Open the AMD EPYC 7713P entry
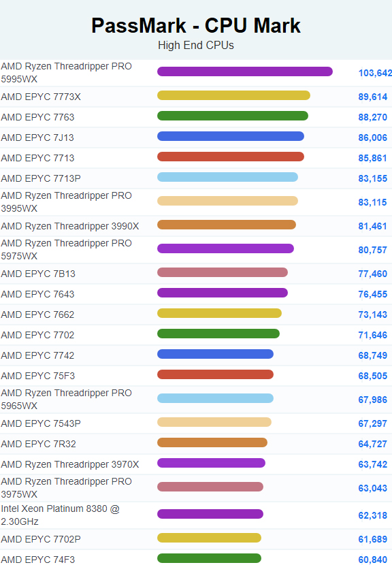This screenshot has width=392, height=565. pos(41,178)
